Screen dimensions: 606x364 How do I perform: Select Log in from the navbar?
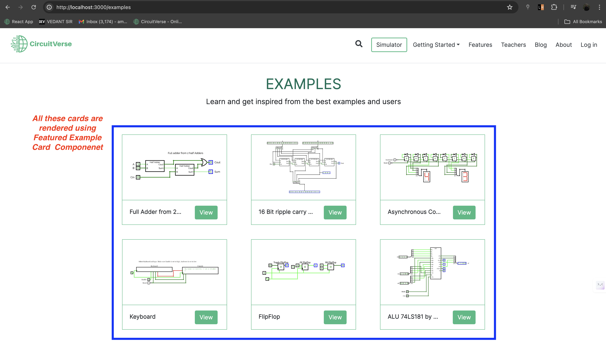[589, 45]
